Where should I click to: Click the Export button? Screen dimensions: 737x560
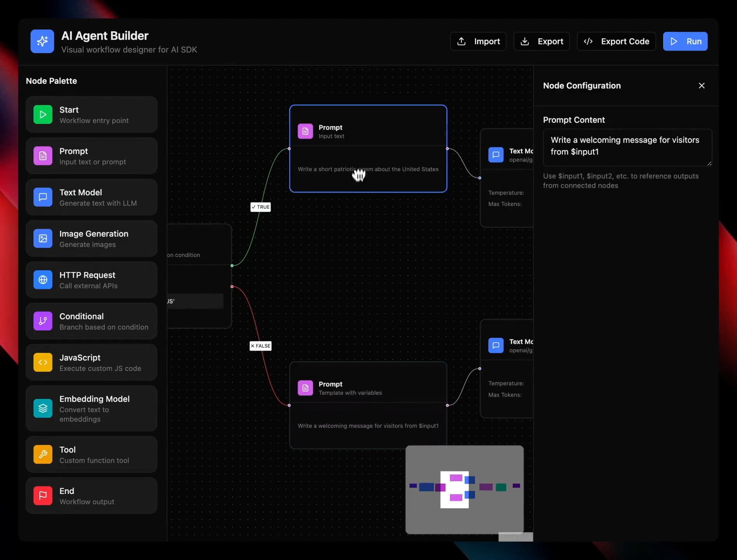(541, 41)
